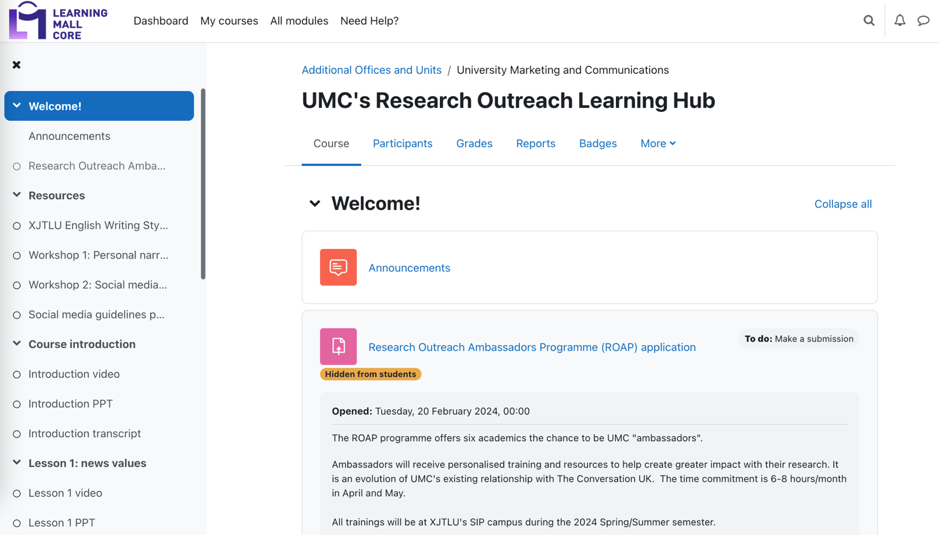Open the More dropdown menu
Image resolution: width=939 pixels, height=535 pixels.
pyautogui.click(x=658, y=143)
